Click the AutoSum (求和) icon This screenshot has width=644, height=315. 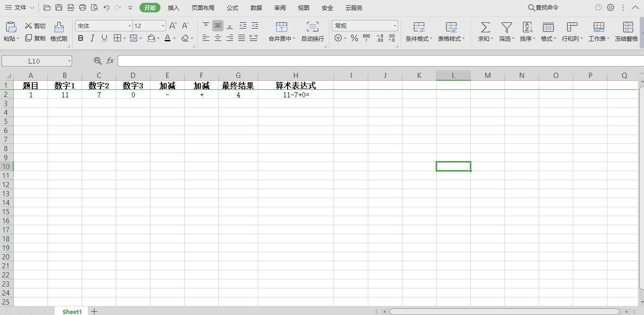484,32
